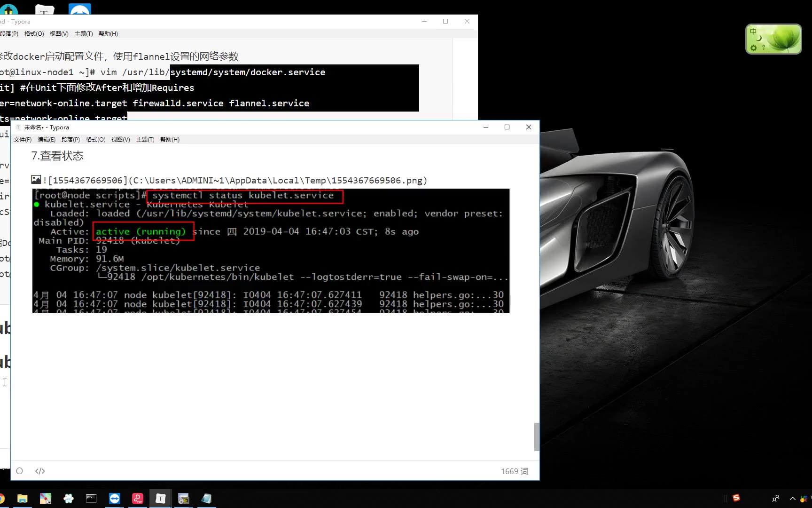Viewport: 812px width, 508px height.
Task: Open the 段落(P) menu in the front window
Action: click(x=70, y=140)
